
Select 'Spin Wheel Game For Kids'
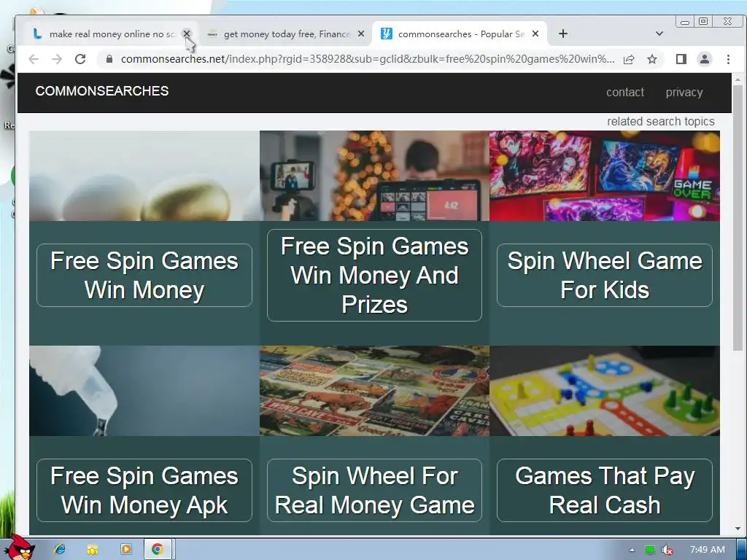605,275
